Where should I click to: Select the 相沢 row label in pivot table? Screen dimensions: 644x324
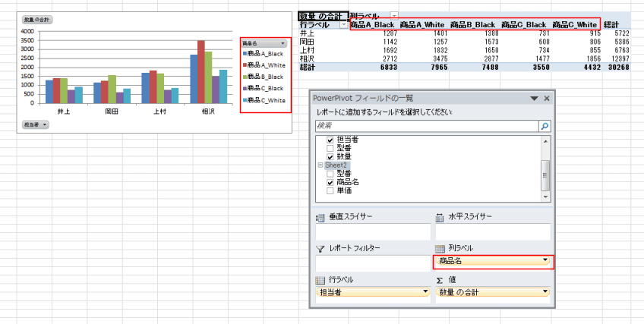(308, 58)
